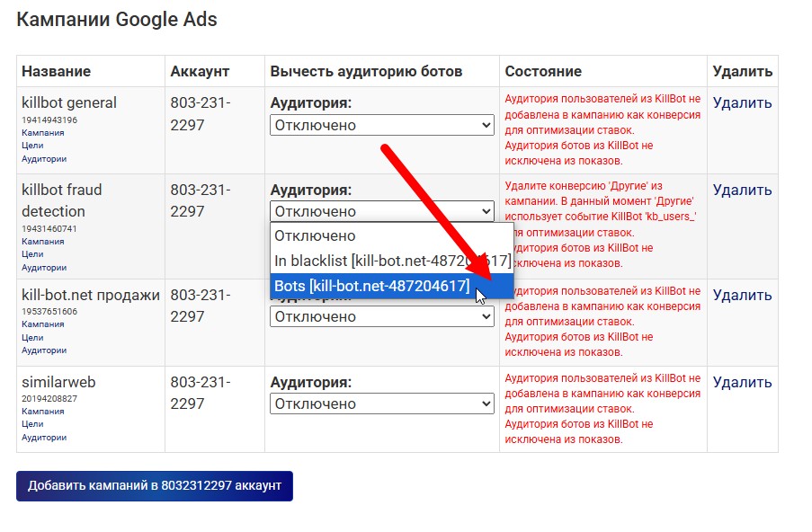Viewport: 812px width, 532px height.
Task: Click 'Аудитория:' label in killbot general row
Action: 311,103
